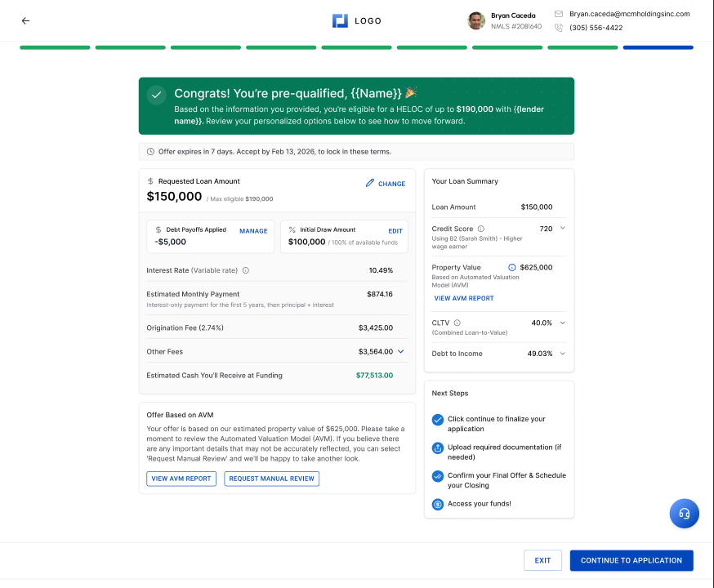Screen dimensions: 714x588
Task: Click the check icon for Confirm Final Offer step
Action: tap(438, 476)
